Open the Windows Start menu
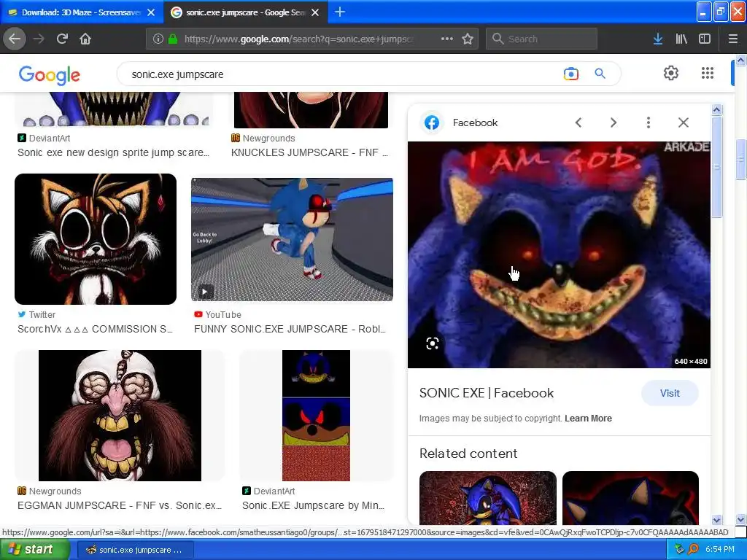The image size is (747, 560). click(x=34, y=550)
